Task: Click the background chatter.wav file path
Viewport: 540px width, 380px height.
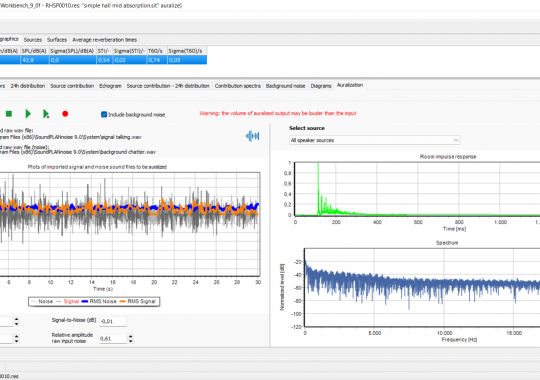Action: point(78,152)
